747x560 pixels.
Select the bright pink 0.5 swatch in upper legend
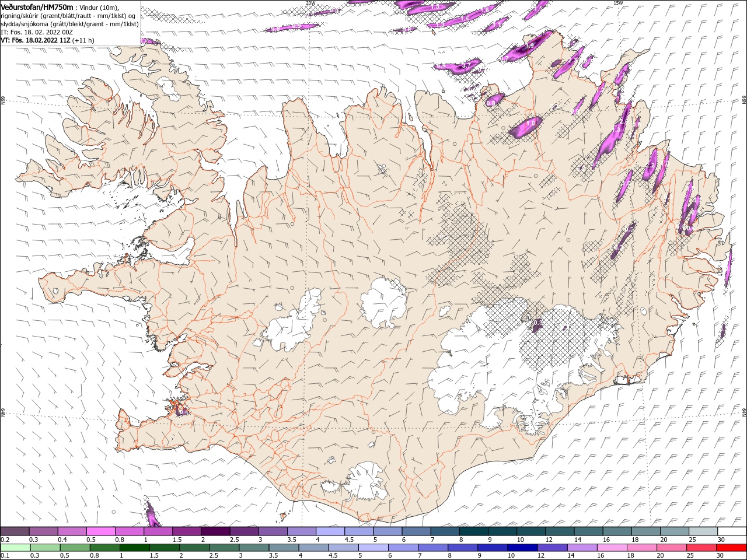[101, 531]
